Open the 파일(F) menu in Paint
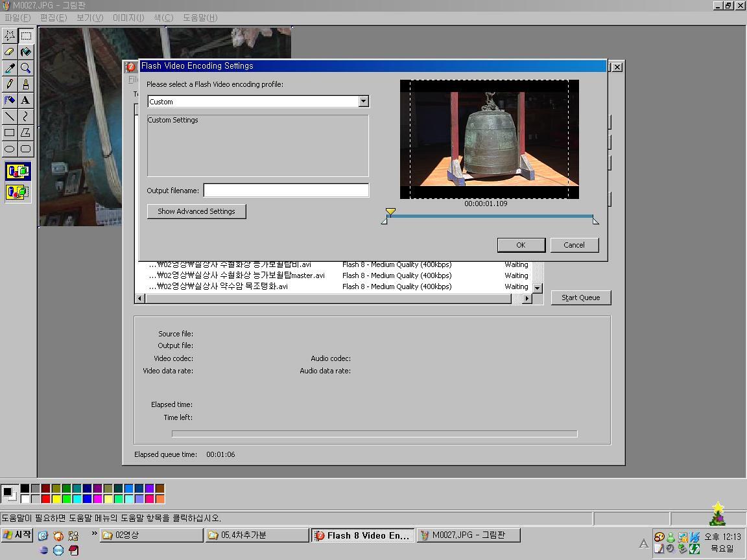747x560 pixels. pyautogui.click(x=18, y=17)
